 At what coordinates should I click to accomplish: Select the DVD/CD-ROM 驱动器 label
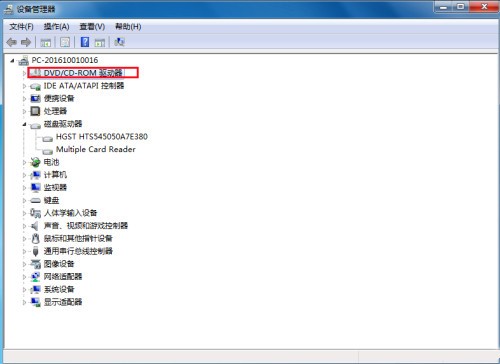coord(83,73)
